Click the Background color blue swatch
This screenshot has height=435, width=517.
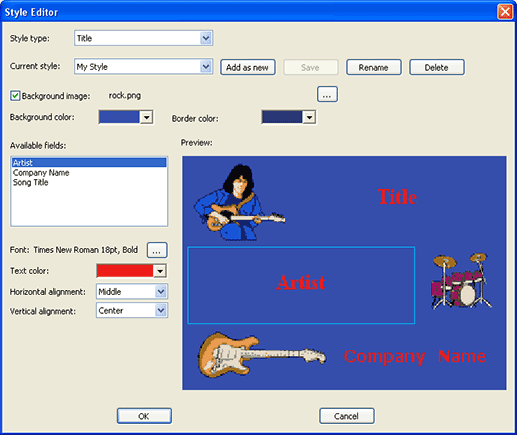pyautogui.click(x=119, y=117)
